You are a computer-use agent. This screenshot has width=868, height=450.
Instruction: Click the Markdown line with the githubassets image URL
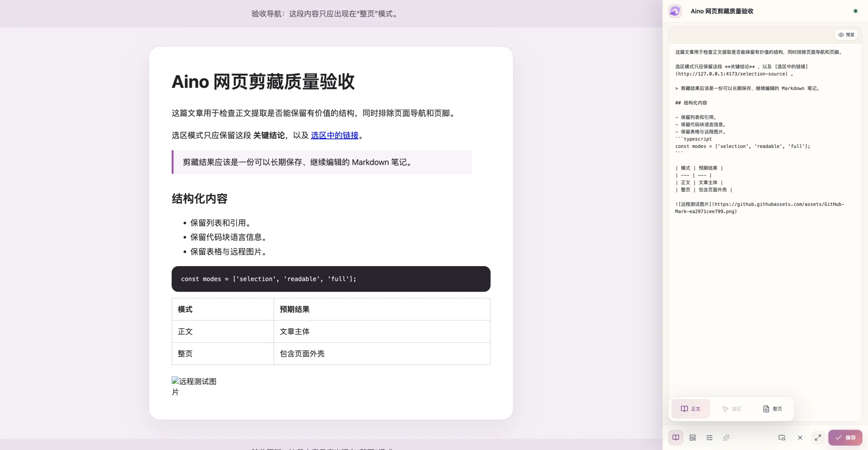759,208
